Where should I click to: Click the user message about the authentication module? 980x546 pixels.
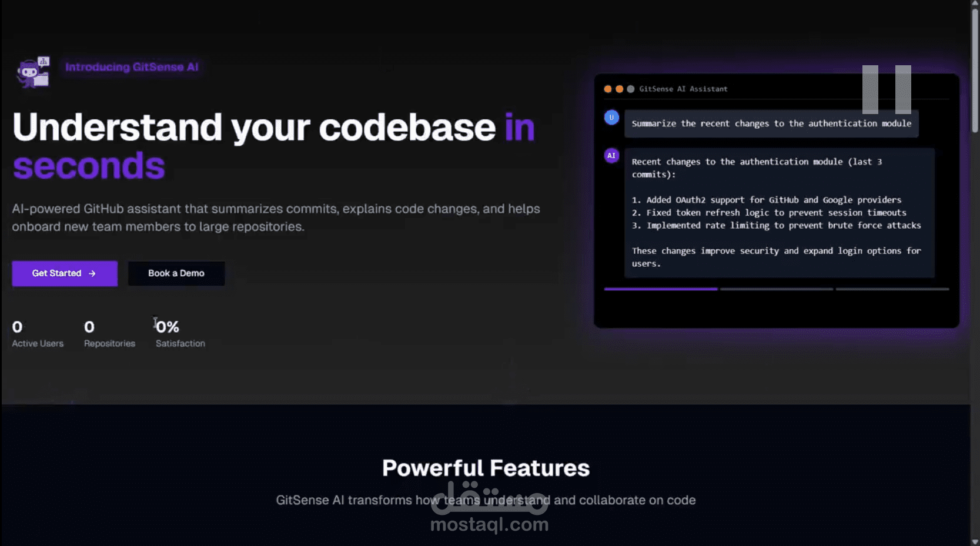click(771, 123)
